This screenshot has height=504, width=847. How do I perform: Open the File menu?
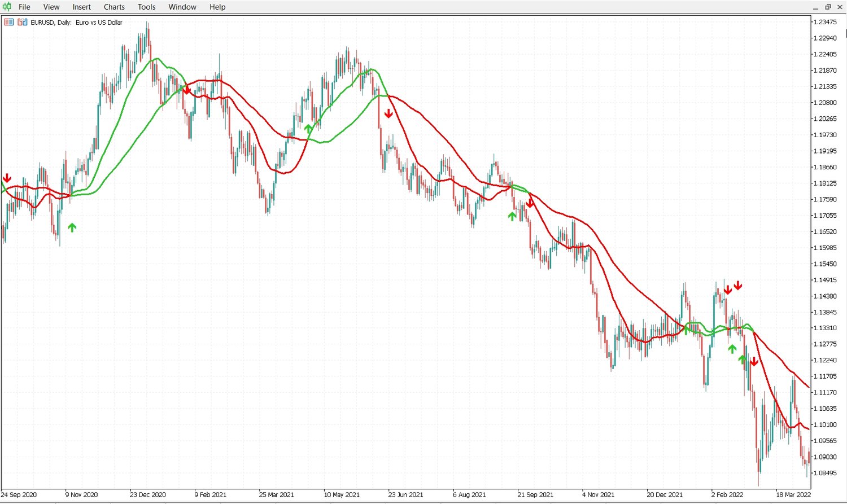24,7
